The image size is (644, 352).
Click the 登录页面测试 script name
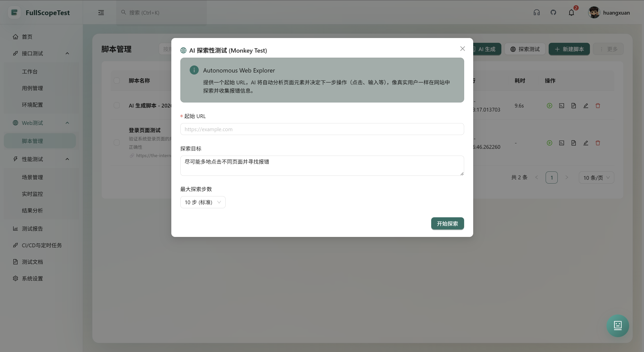[144, 130]
